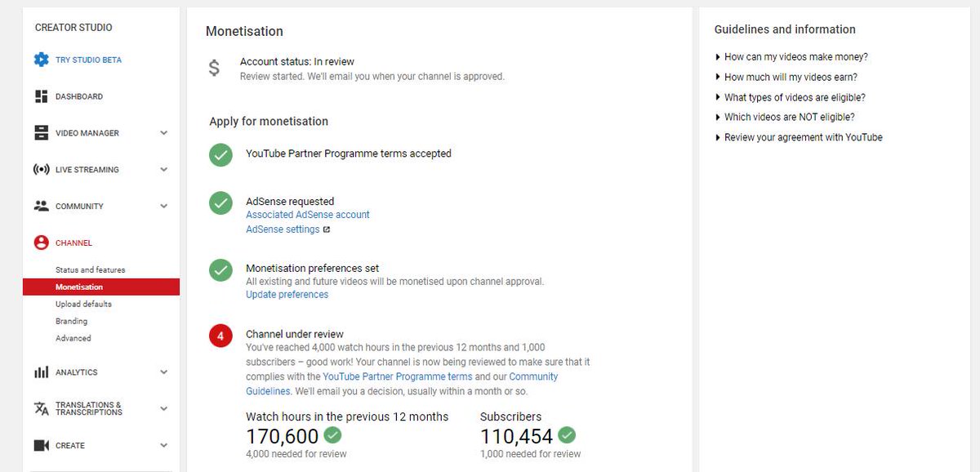This screenshot has height=472, width=980.
Task: Click the 'Apply for monetisation' heading
Action: coord(269,122)
